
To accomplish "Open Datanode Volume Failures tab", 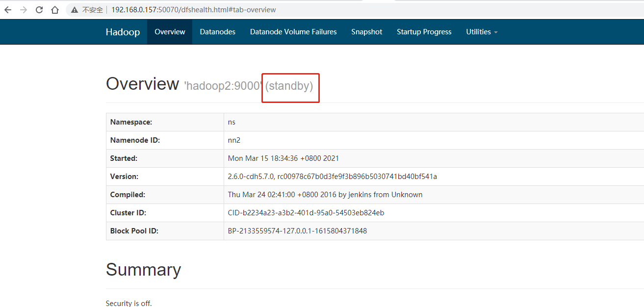I will [x=293, y=32].
